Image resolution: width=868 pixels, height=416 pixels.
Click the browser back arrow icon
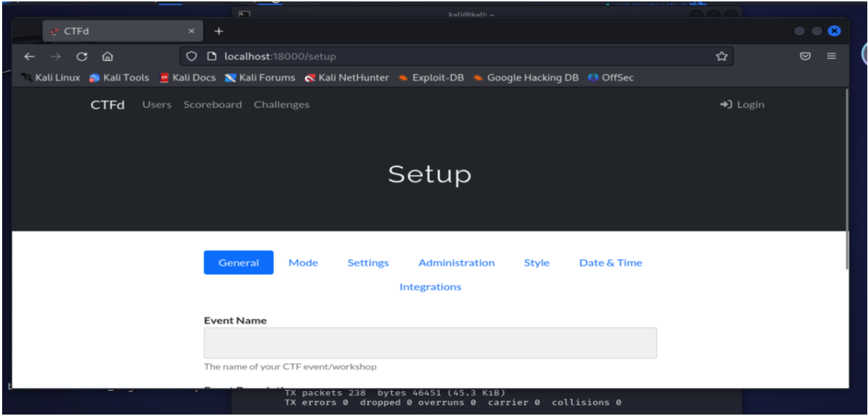point(30,57)
